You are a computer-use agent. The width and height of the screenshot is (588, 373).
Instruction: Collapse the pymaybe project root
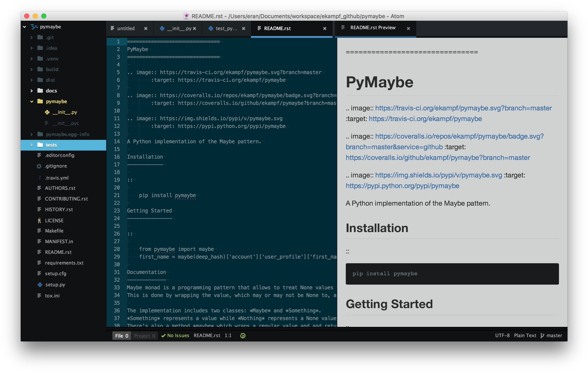coord(24,27)
